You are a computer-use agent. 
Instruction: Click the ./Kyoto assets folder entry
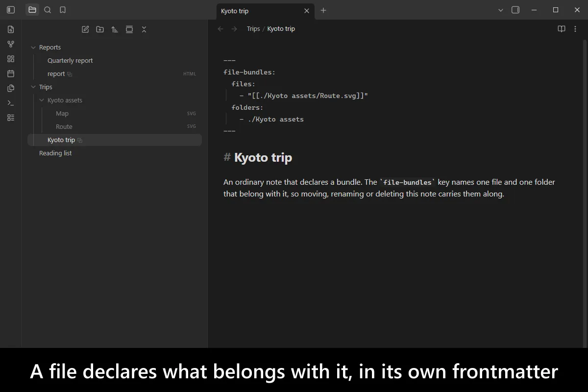[276, 119]
